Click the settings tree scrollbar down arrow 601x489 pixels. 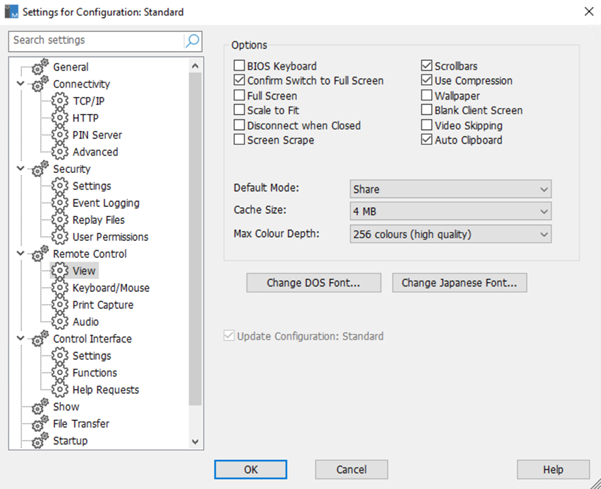[195, 441]
